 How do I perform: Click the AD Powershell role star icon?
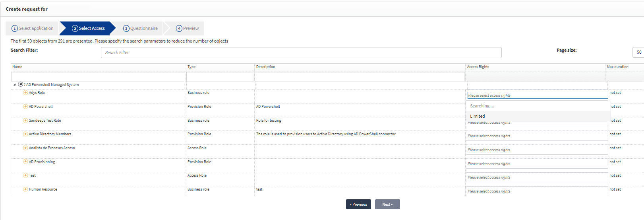coord(25,107)
